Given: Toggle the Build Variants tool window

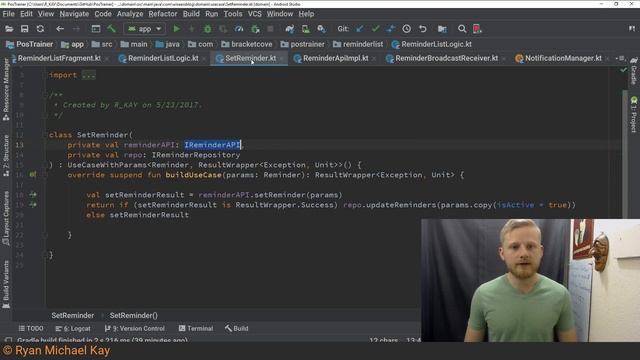Looking at the screenshot, I should click(6, 284).
